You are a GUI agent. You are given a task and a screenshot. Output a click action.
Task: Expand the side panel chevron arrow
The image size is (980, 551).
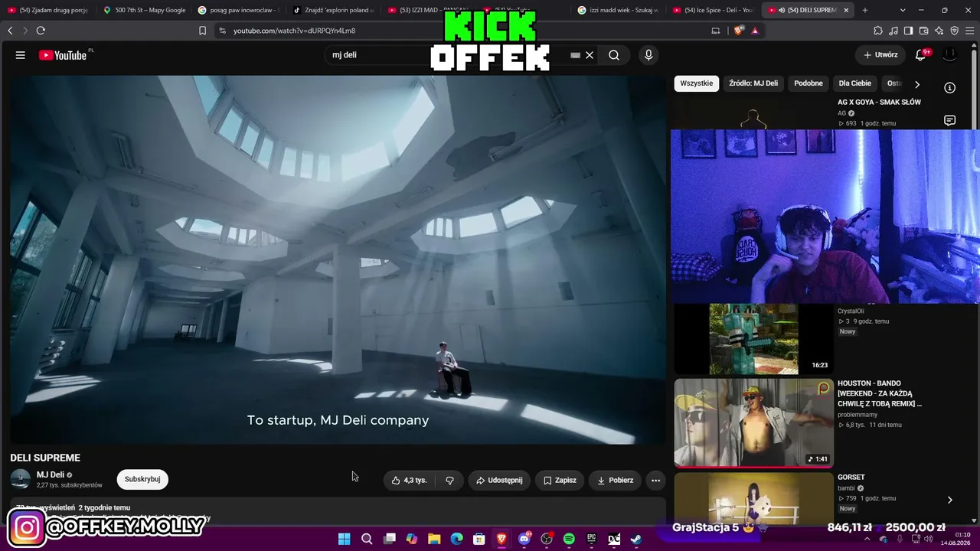949,500
